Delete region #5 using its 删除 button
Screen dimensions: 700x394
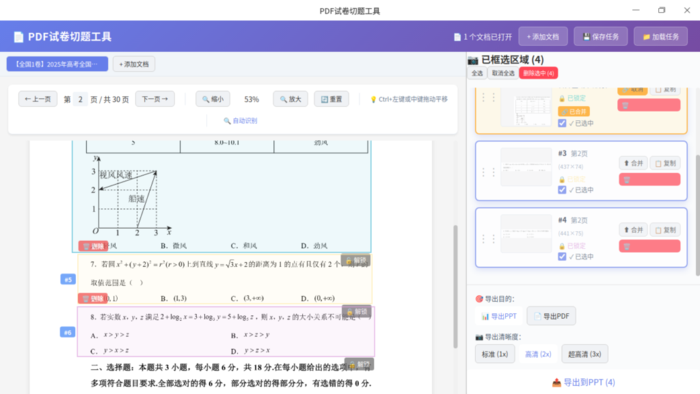tap(93, 298)
